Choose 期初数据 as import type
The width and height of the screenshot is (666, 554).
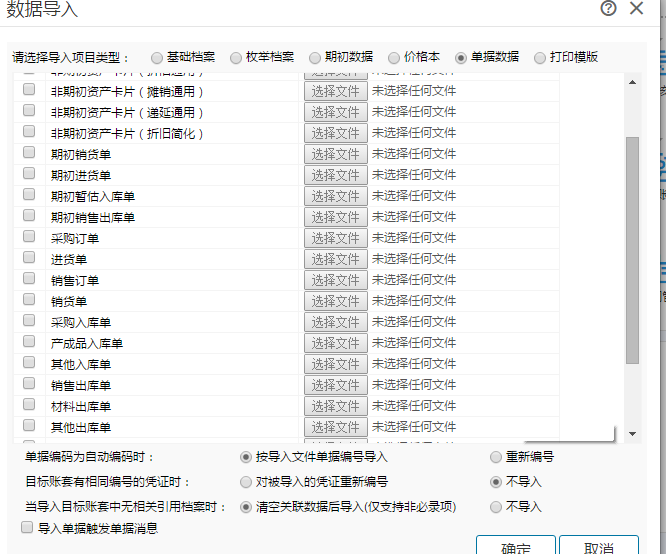(x=316, y=58)
